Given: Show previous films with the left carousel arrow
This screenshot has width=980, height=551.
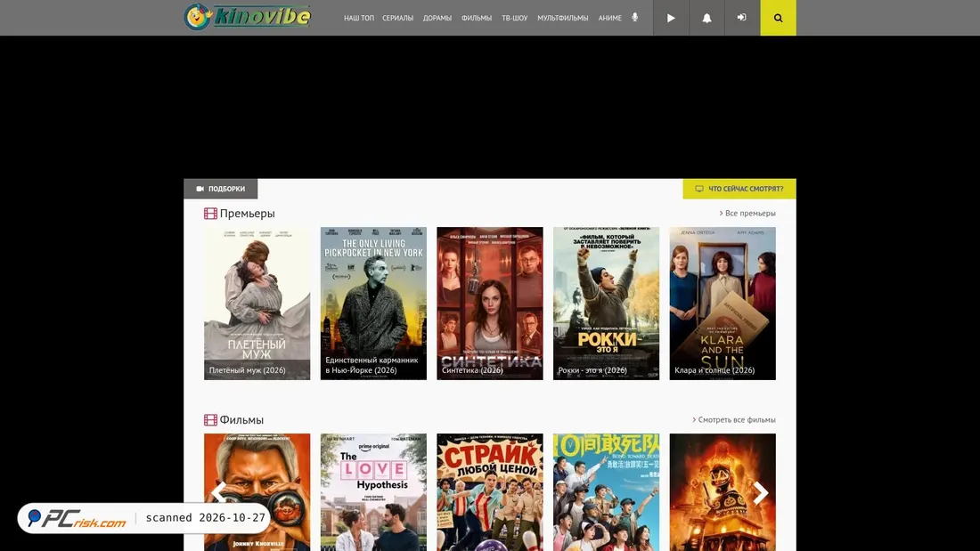Looking at the screenshot, I should (x=218, y=493).
